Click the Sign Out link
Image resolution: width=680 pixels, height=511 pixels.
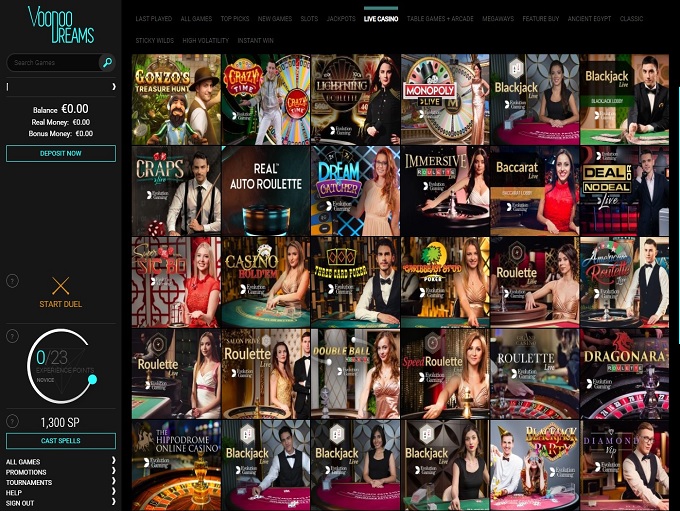pyautogui.click(x=60, y=503)
